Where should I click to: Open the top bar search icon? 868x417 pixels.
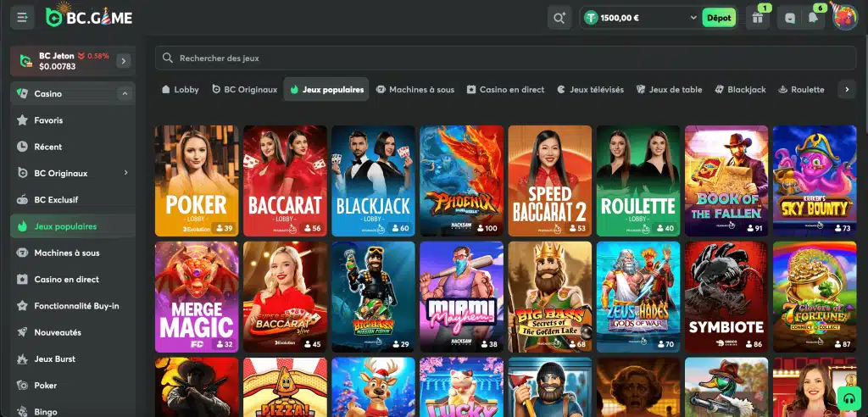559,17
